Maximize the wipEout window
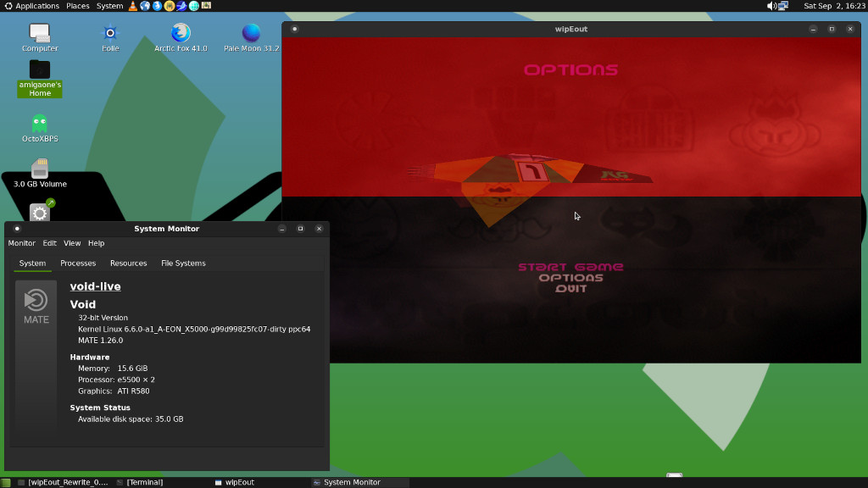Image resolution: width=868 pixels, height=488 pixels. (x=832, y=29)
